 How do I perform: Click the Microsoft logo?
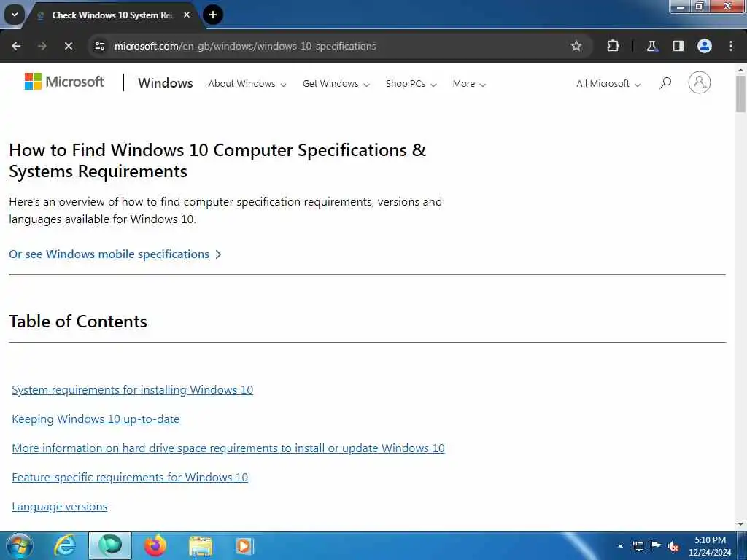[64, 82]
